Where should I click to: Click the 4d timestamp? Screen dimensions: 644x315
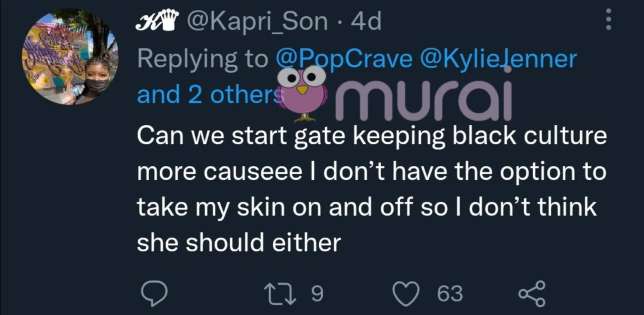point(366,21)
